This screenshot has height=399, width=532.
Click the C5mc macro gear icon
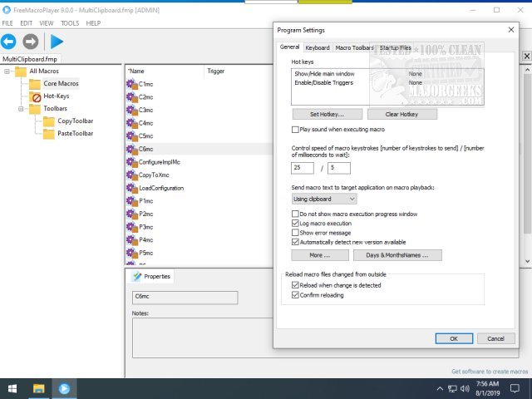[x=131, y=135]
